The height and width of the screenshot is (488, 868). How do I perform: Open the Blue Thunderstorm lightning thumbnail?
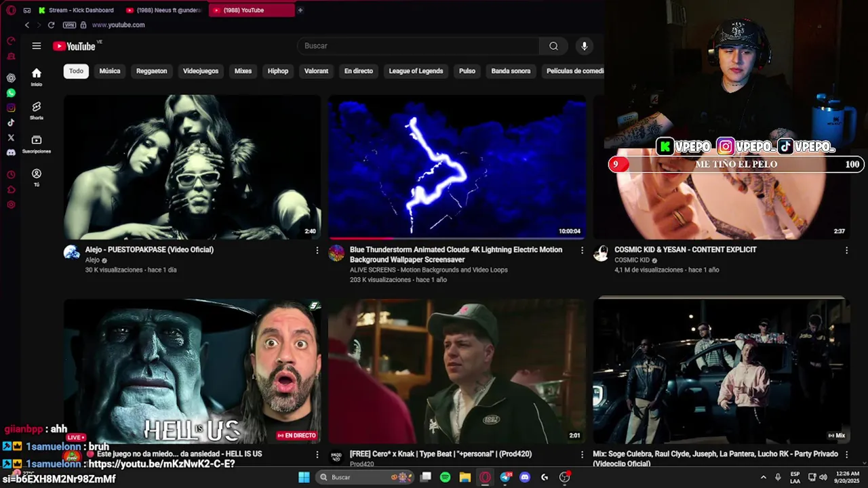456,167
